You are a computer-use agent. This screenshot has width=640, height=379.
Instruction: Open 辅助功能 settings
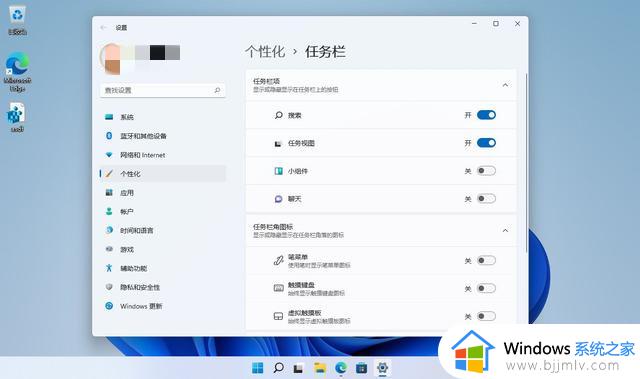coord(163,268)
